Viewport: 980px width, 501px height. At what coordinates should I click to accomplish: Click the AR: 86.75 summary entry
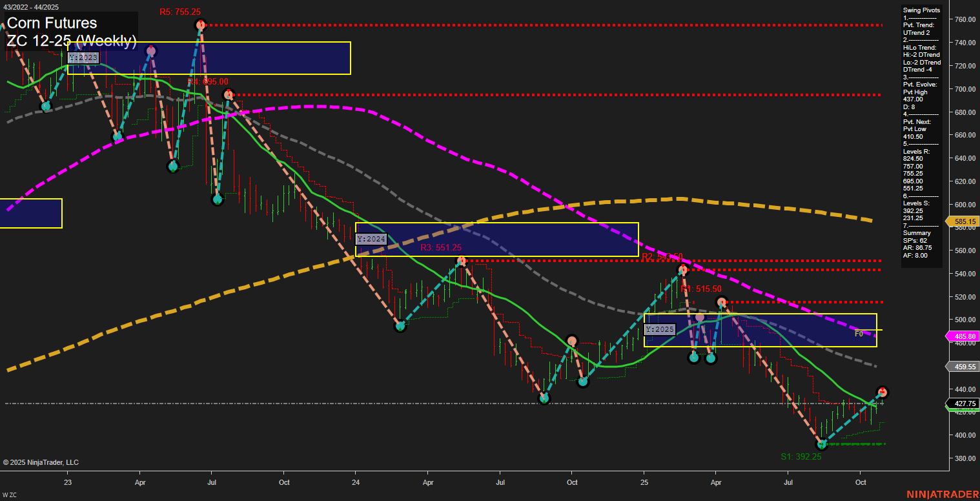tap(917, 248)
